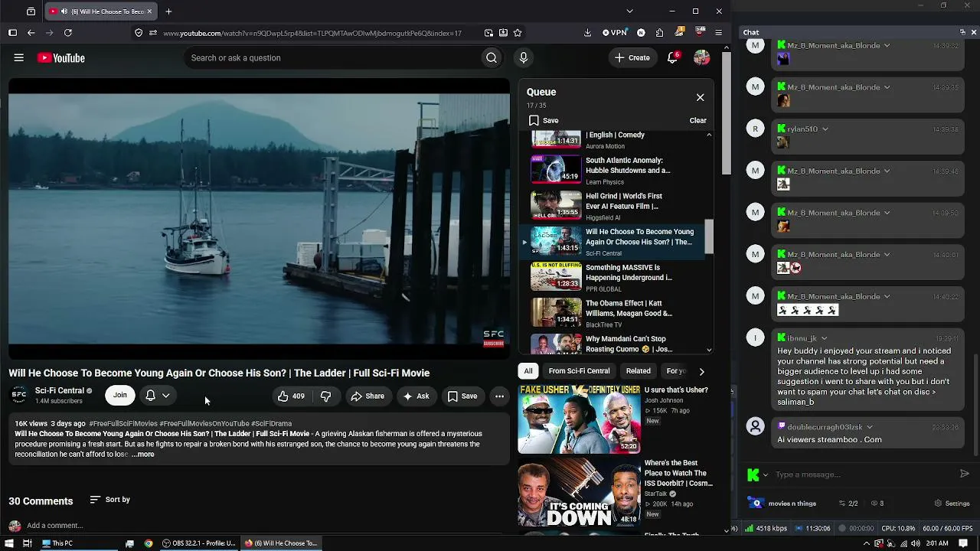Click the Create button
980x551 pixels.
[x=632, y=57]
